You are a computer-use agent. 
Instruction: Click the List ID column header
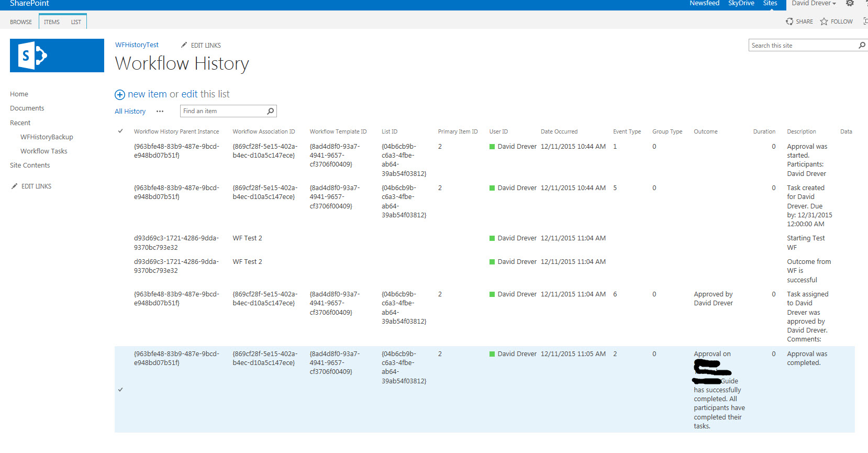[x=390, y=131]
